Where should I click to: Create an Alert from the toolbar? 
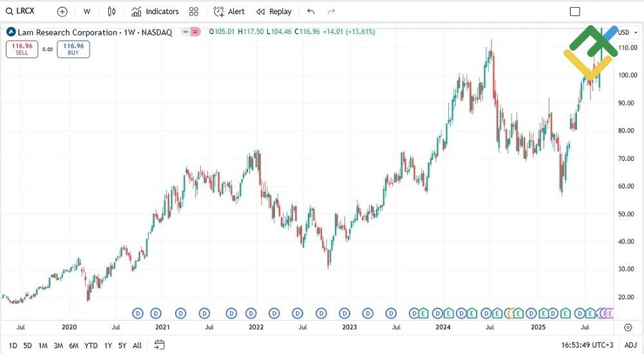click(229, 12)
